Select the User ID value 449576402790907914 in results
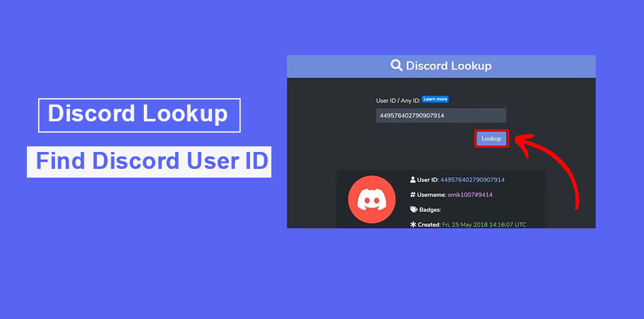This screenshot has width=644, height=319. [x=472, y=180]
